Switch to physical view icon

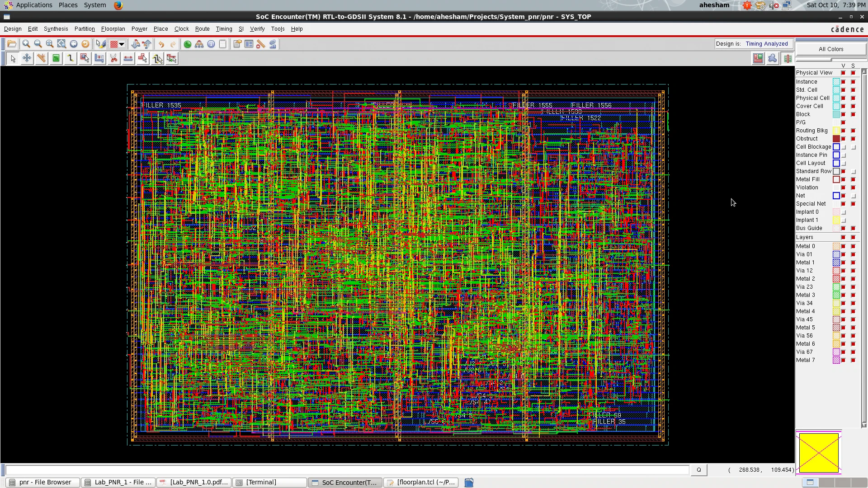click(788, 58)
